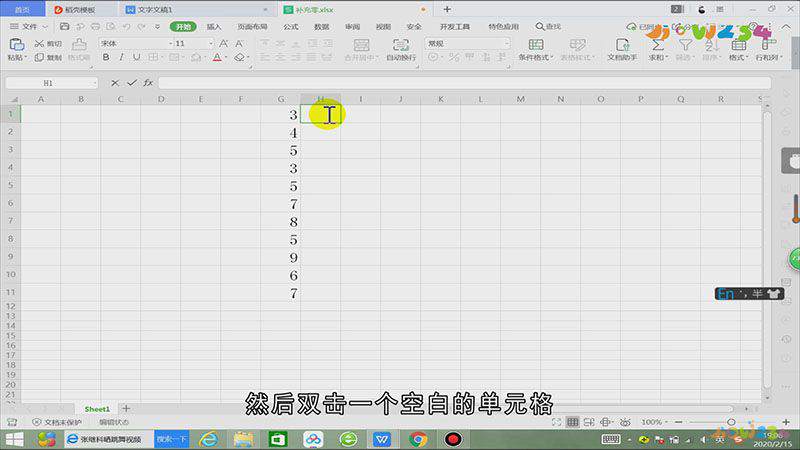Screen dimensions: 800x450
Task: Click the Document Assistant (文档助手) icon
Action: (622, 45)
